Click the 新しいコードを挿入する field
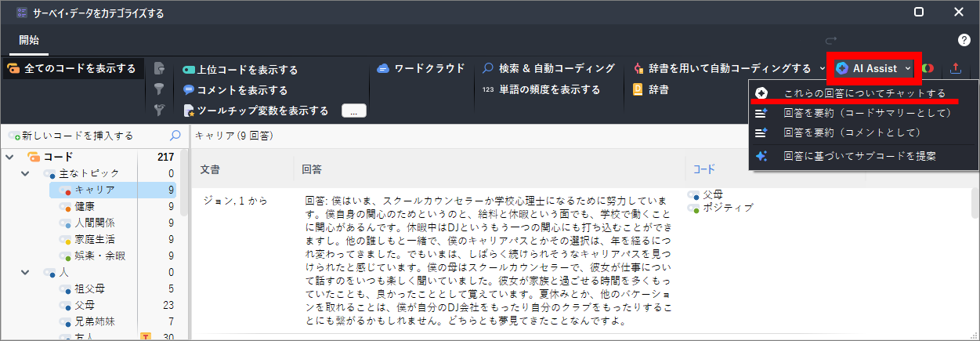This screenshot has height=341, width=980. click(85, 136)
